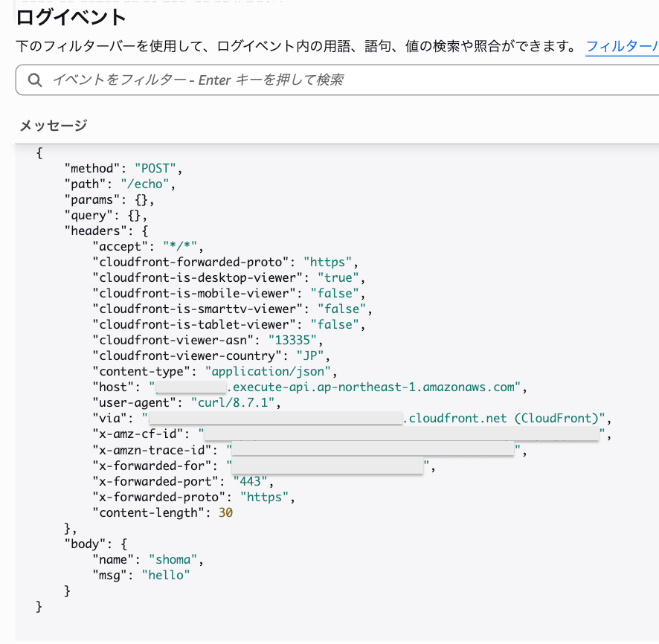Click the "params": {} line

[x=109, y=199]
